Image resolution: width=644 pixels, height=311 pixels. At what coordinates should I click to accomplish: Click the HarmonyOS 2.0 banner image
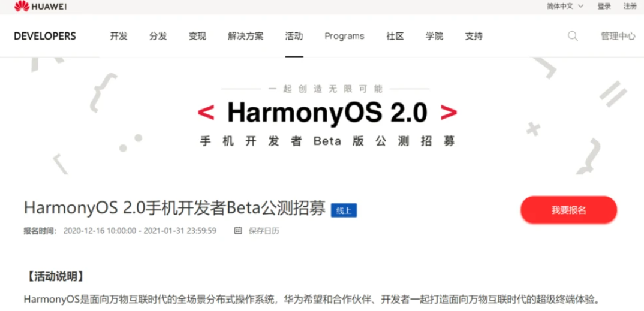point(322,116)
